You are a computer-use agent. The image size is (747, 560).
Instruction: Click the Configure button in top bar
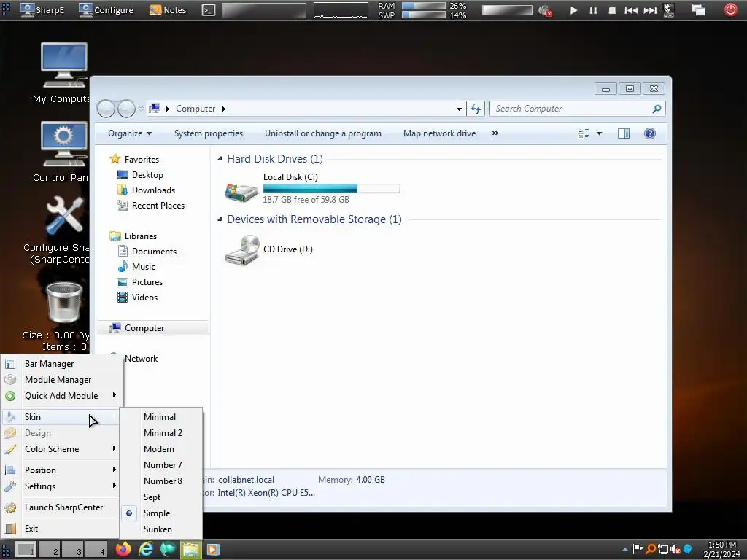[106, 9]
